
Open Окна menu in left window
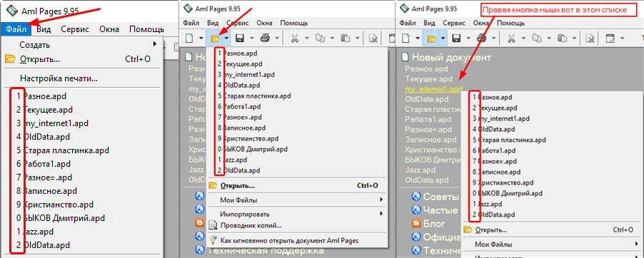tap(109, 29)
